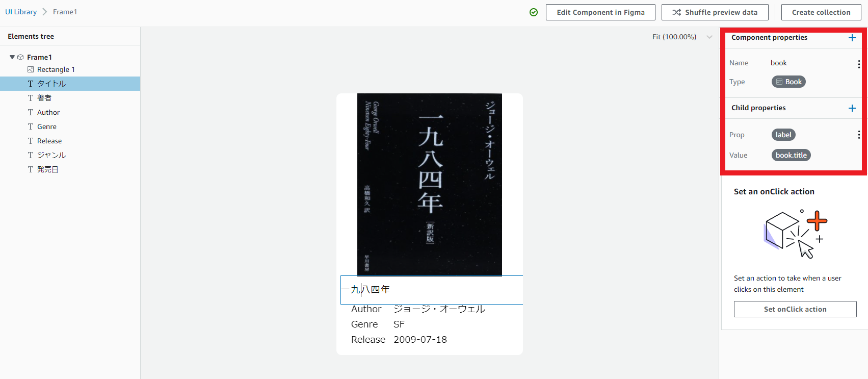Add a component property with plus icon
868x379 pixels.
click(852, 38)
